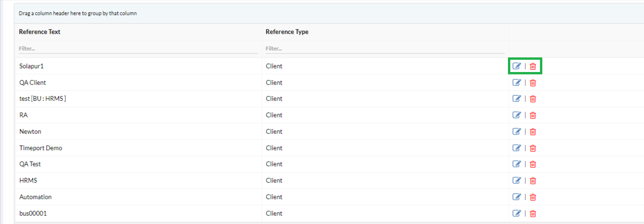644x224 pixels.
Task: Delete the bus00001 row
Action: click(533, 214)
